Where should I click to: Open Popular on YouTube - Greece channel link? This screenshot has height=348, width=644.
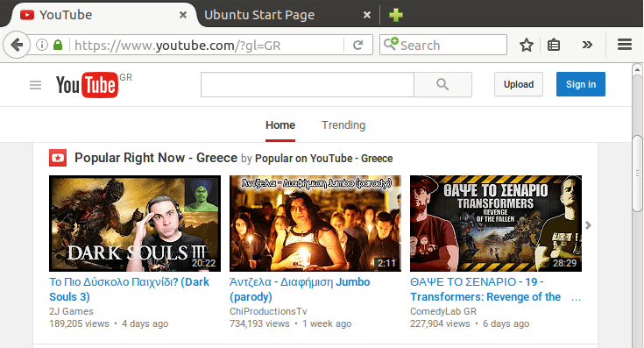tap(323, 159)
